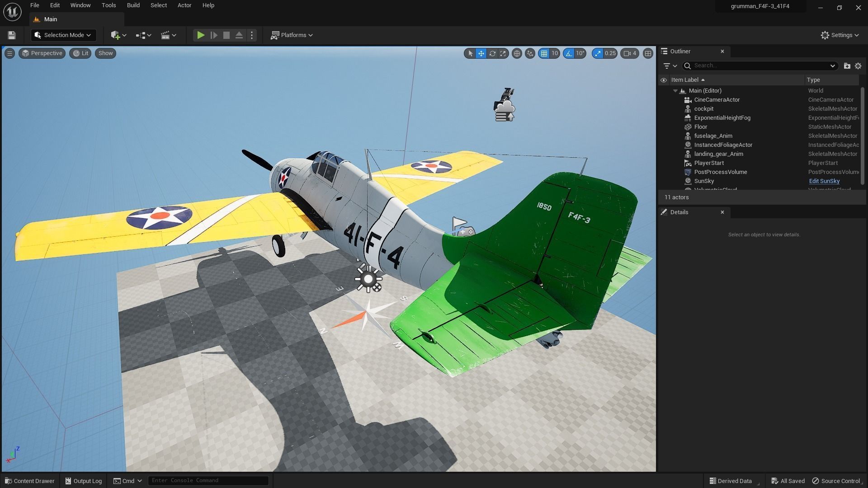
Task: Choose the select objects tool
Action: pos(470,53)
